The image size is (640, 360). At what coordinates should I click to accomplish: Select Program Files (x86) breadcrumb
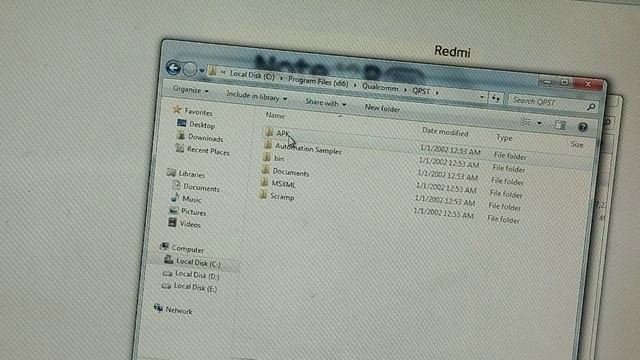pos(318,82)
